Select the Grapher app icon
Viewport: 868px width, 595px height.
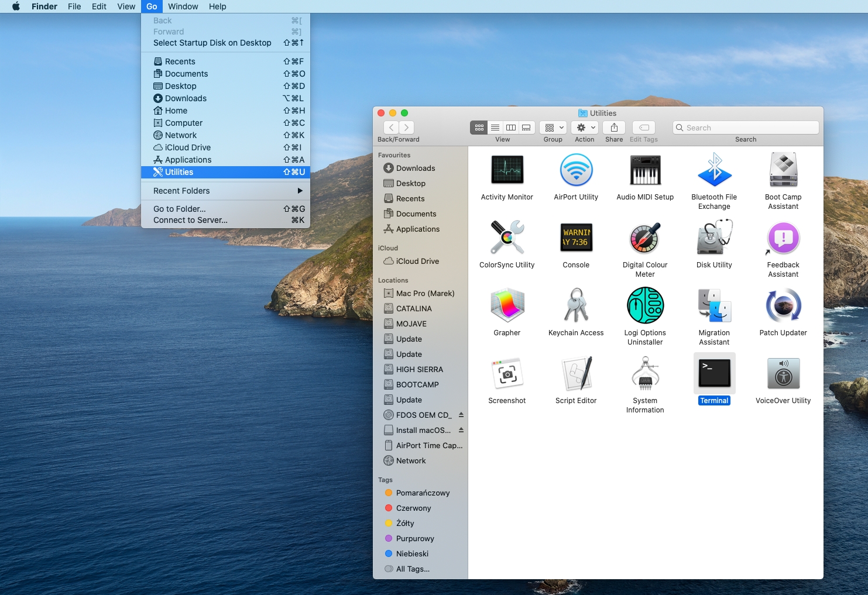click(x=507, y=305)
